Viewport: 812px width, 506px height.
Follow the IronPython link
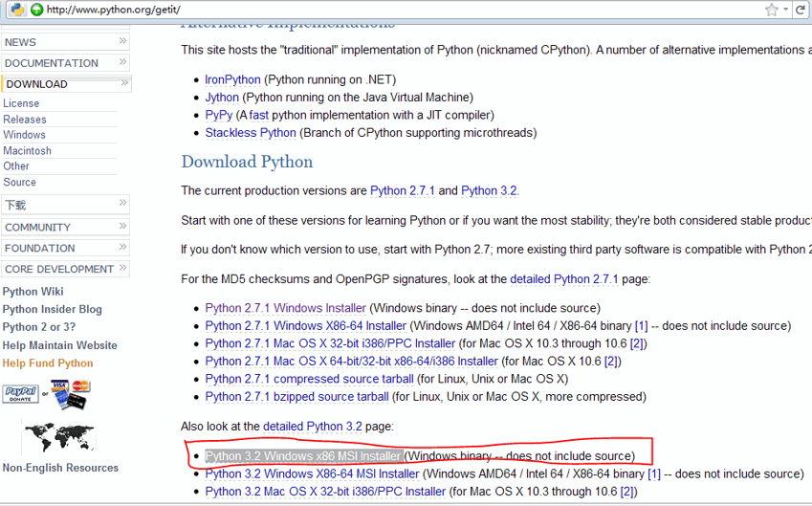click(232, 79)
